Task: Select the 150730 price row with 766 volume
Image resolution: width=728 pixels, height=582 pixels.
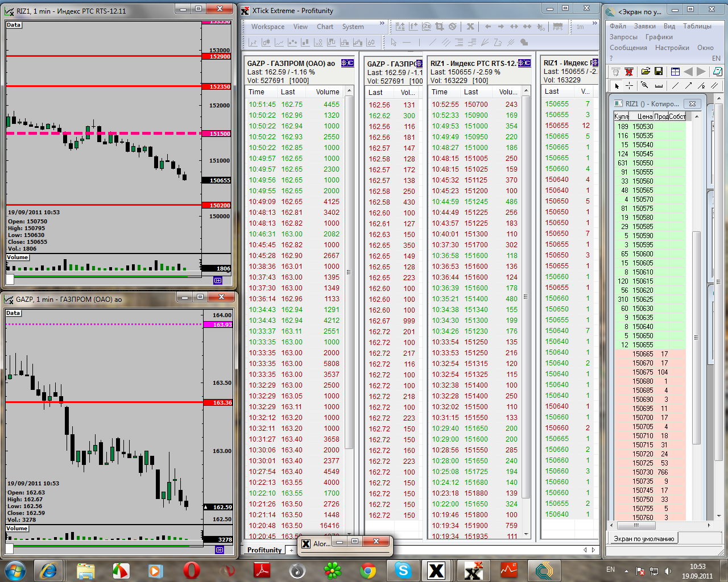Action: click(x=650, y=472)
